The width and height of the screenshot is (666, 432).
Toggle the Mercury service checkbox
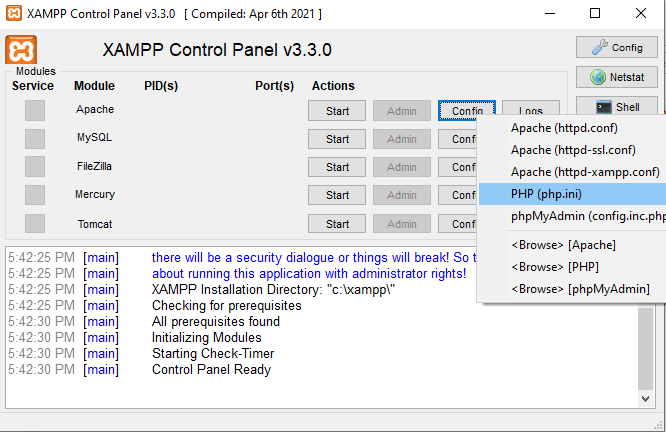point(35,195)
